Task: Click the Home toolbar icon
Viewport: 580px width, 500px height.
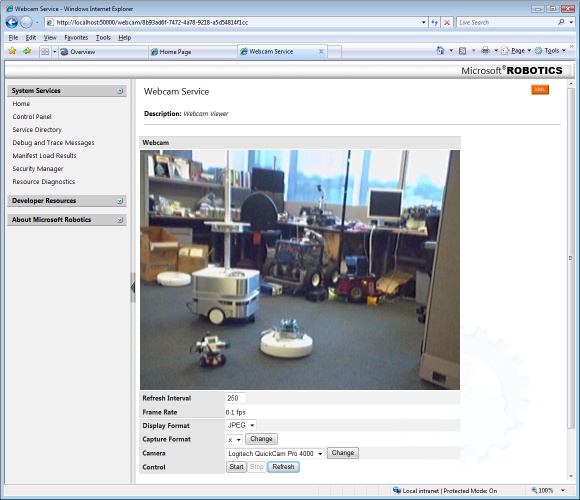Action: point(440,51)
